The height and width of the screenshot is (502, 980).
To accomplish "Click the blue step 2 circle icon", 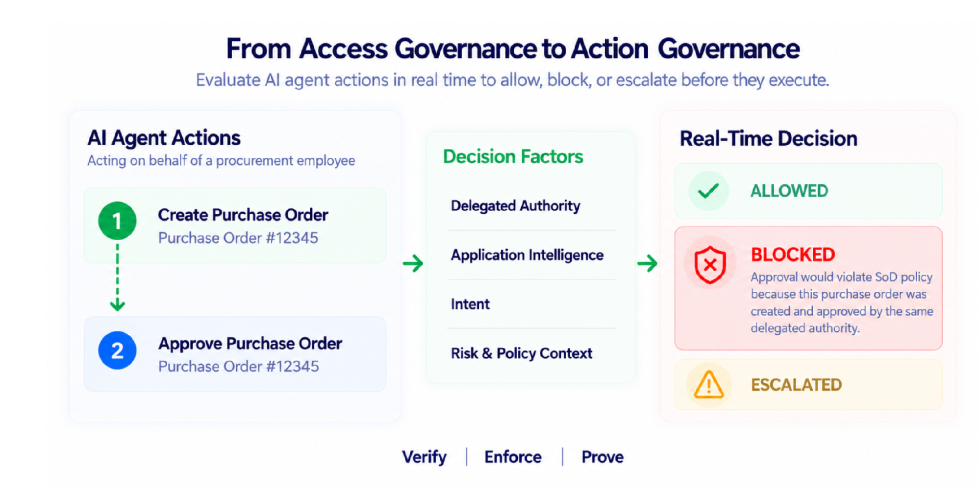I will pos(117,350).
